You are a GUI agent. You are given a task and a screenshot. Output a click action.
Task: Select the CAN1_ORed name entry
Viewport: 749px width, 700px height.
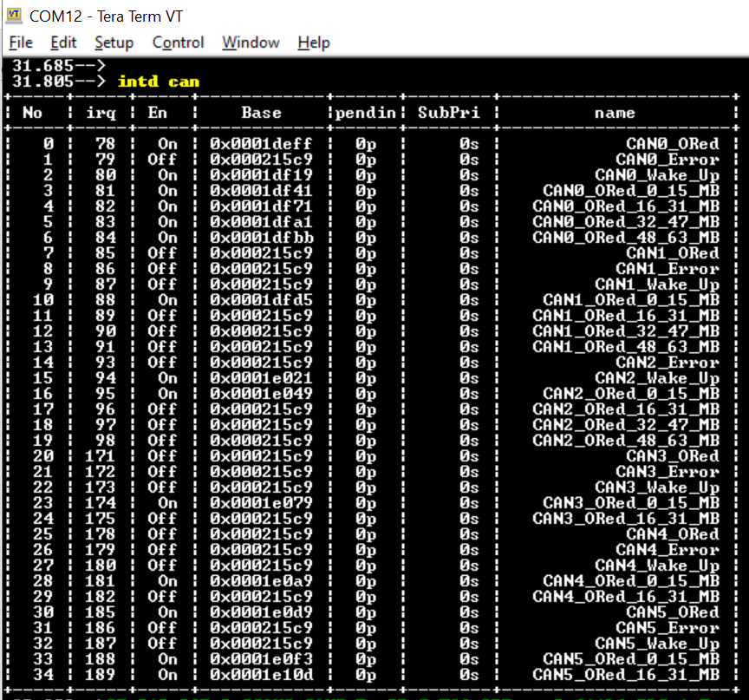[x=673, y=252]
